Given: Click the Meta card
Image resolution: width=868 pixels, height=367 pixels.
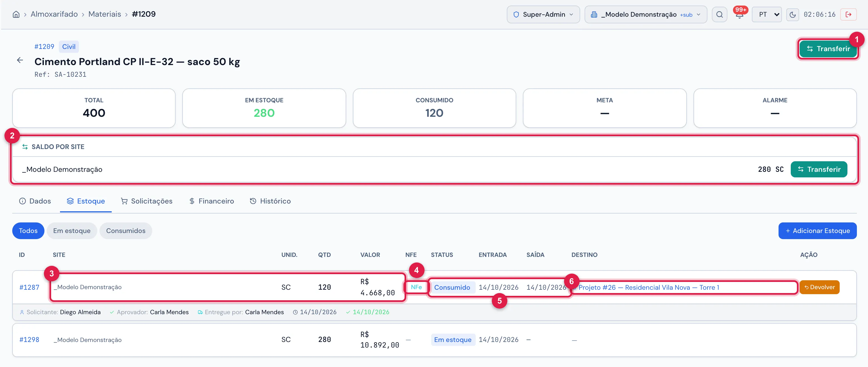Looking at the screenshot, I should [x=605, y=108].
